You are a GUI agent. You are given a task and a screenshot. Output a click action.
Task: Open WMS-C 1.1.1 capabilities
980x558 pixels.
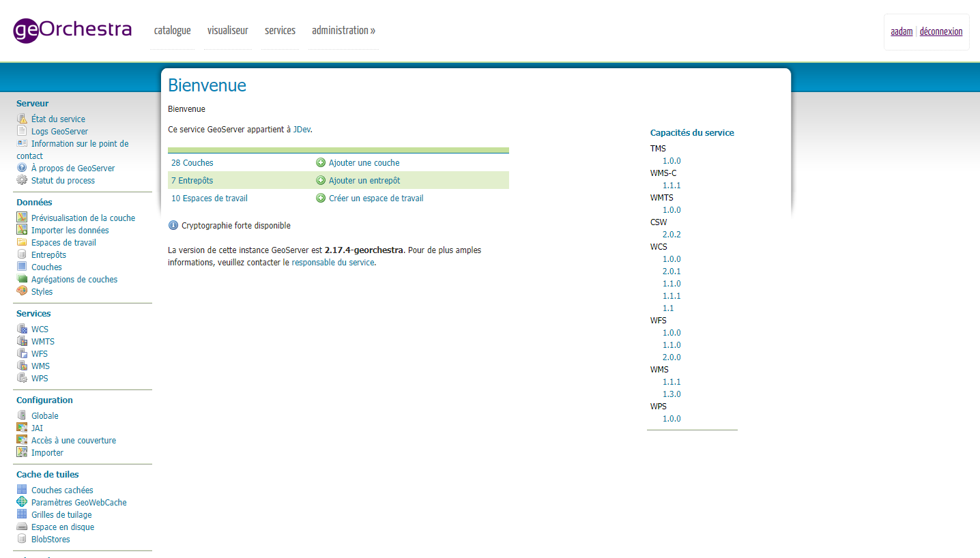[x=672, y=186]
